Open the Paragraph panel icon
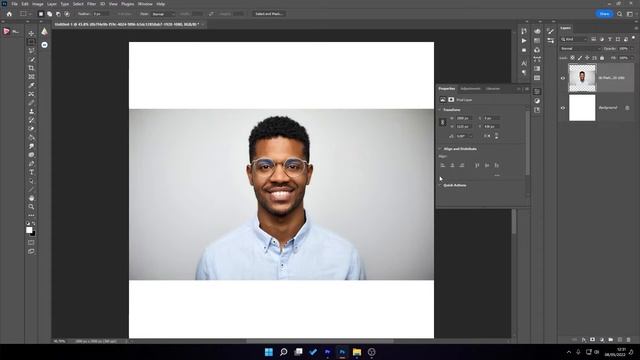The image size is (640, 360). coord(524,73)
